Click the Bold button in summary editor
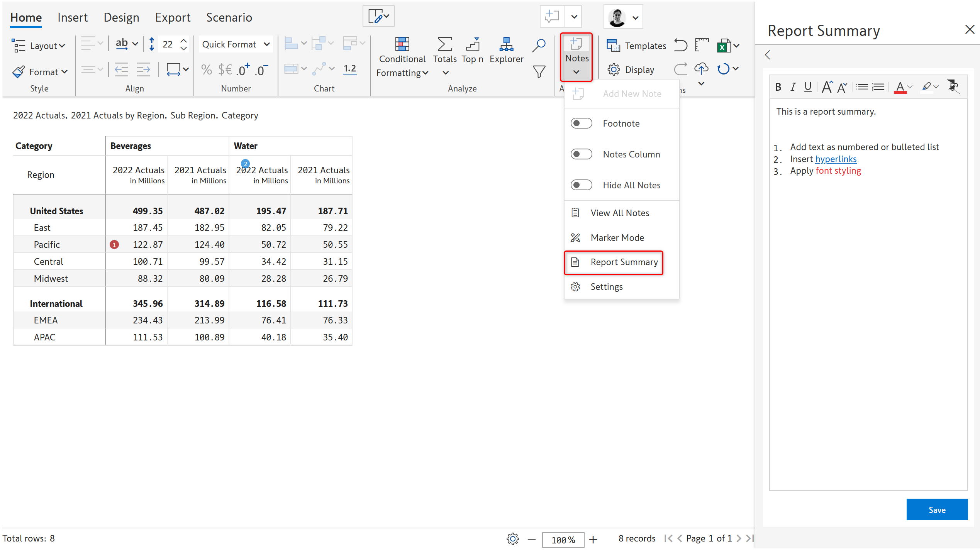980x550 pixels. pyautogui.click(x=778, y=87)
